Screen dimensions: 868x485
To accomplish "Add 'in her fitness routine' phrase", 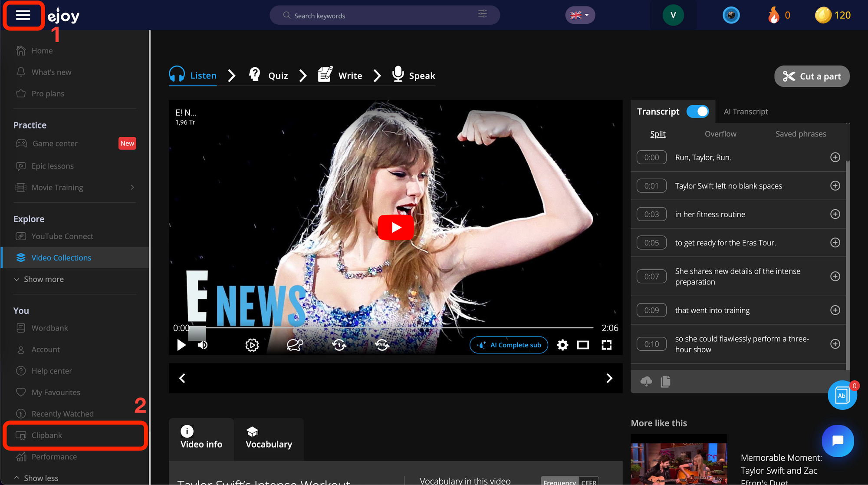I will tap(835, 214).
